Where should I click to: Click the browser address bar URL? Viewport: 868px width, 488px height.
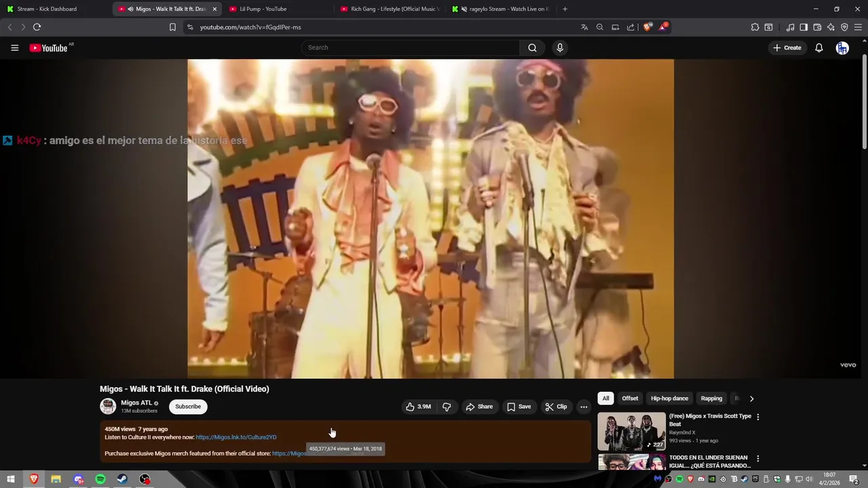coord(250,27)
